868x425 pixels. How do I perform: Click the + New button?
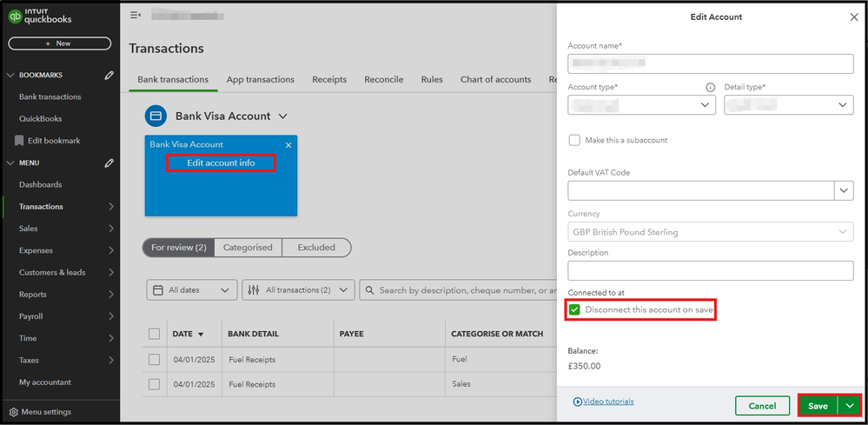click(60, 43)
